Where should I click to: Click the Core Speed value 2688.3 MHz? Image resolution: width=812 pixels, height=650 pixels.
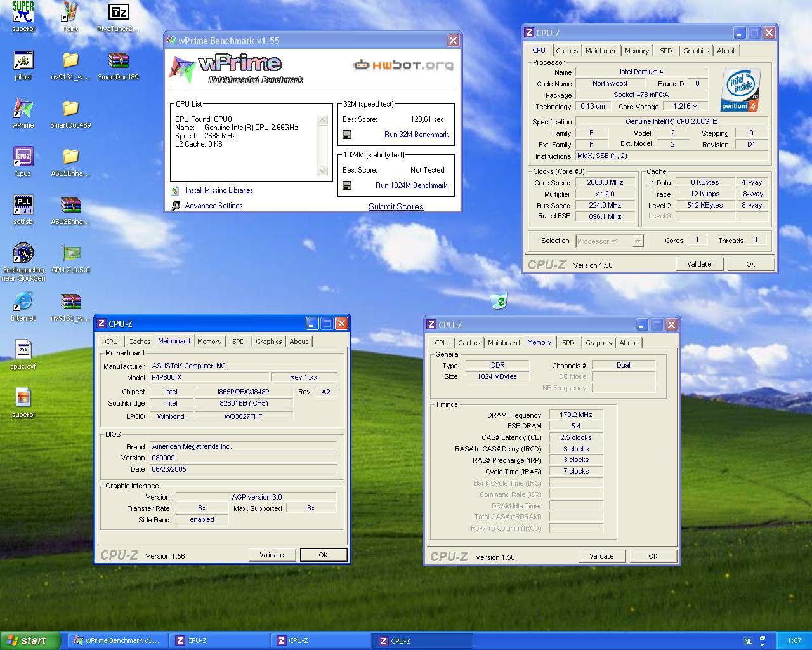[x=605, y=182]
